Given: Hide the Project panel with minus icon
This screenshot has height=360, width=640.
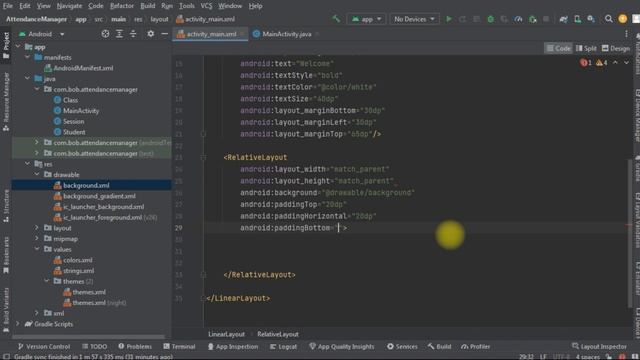Looking at the screenshot, I should coord(164,34).
